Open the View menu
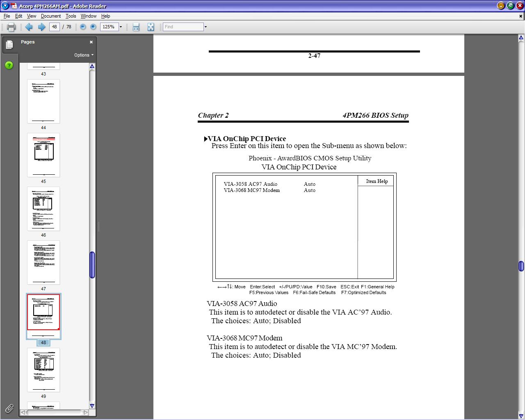Screen dimensions: 525x420 tap(32, 16)
